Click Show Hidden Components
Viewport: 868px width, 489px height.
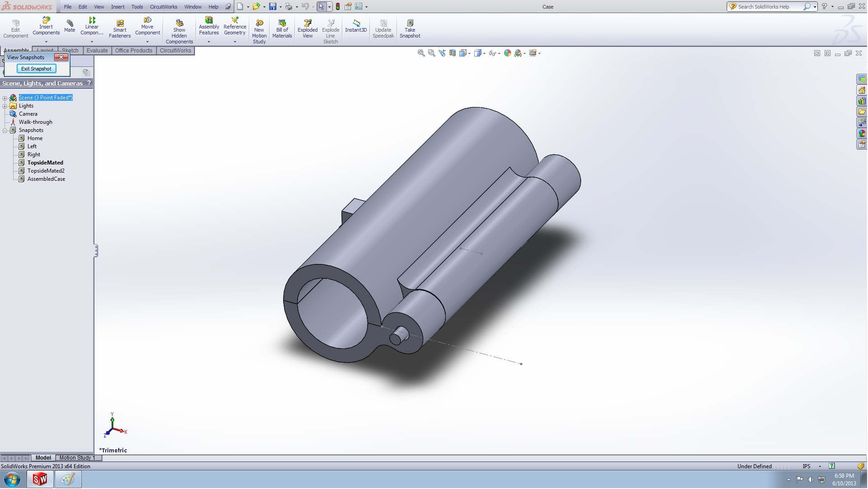click(x=179, y=32)
